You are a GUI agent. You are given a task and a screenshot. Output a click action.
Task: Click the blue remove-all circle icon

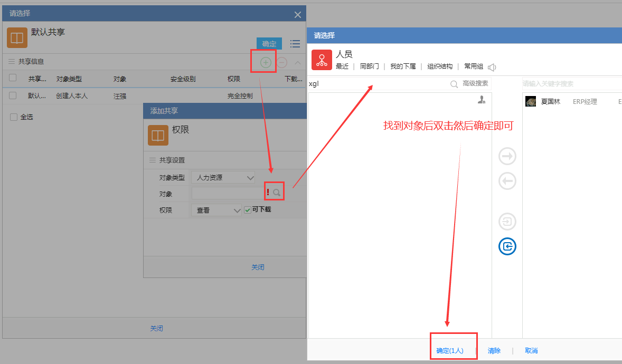[507, 246]
